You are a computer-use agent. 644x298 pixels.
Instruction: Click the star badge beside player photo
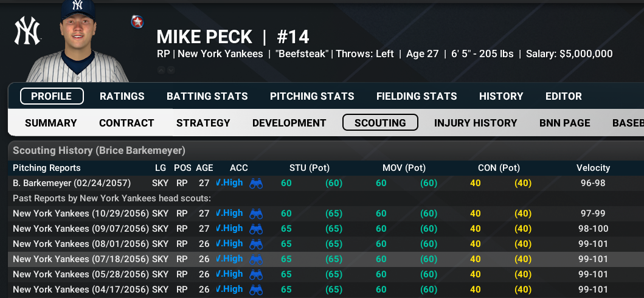click(137, 21)
